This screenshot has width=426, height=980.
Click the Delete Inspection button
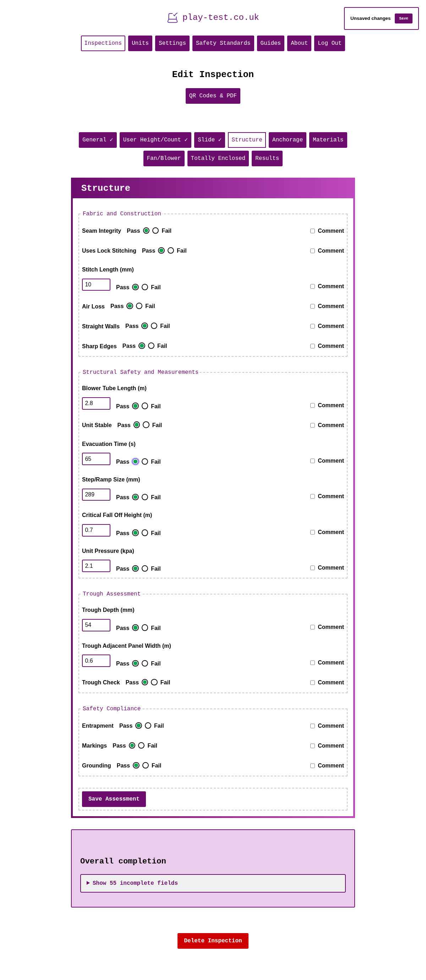213,941
